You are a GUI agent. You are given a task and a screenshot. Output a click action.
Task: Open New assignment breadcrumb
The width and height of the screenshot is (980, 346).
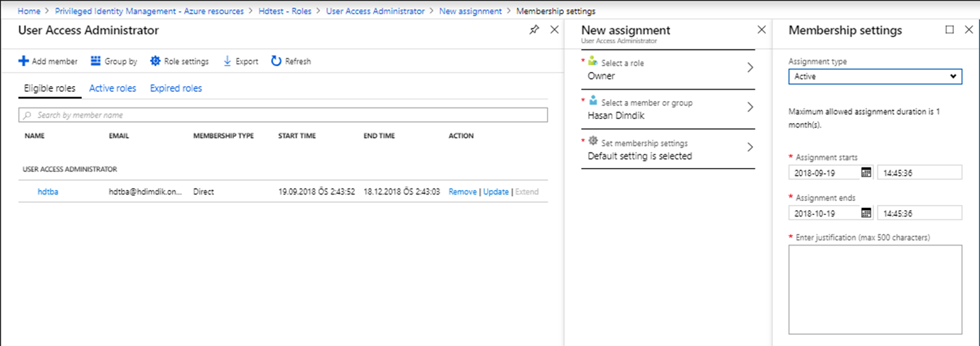(x=470, y=11)
